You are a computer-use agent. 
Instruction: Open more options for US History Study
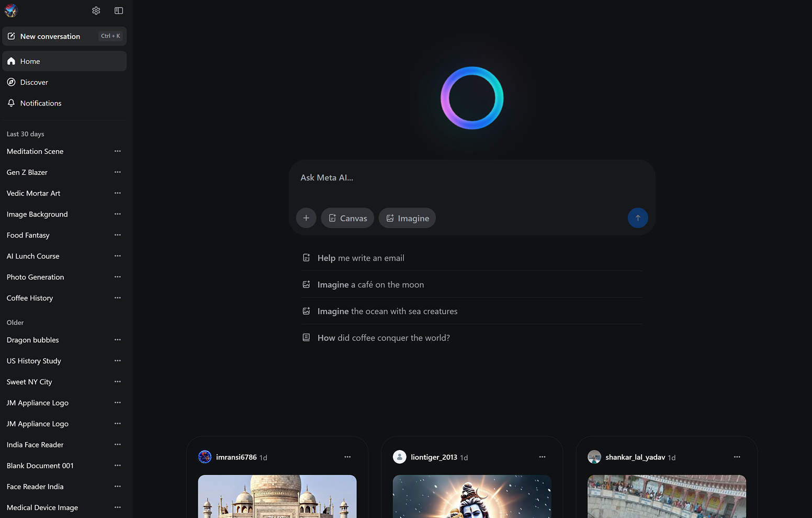[118, 361]
